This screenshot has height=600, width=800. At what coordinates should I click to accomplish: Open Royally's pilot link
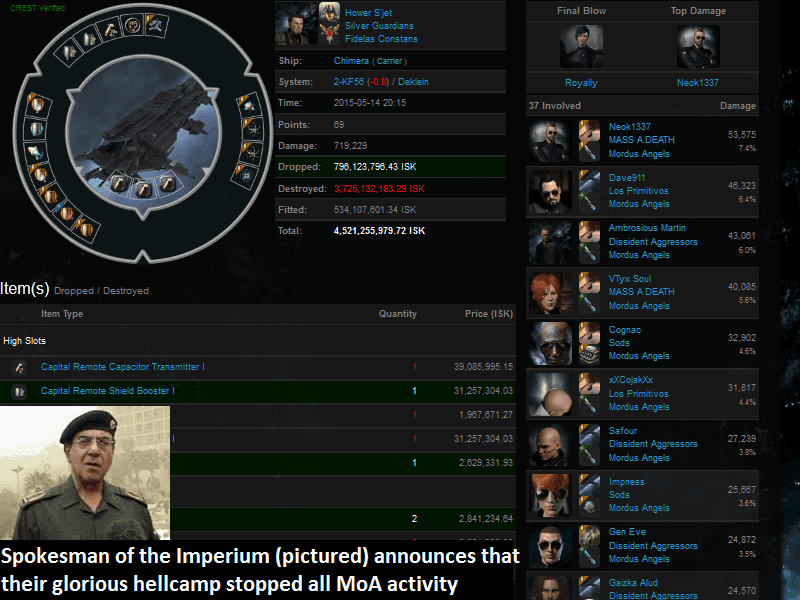point(581,83)
